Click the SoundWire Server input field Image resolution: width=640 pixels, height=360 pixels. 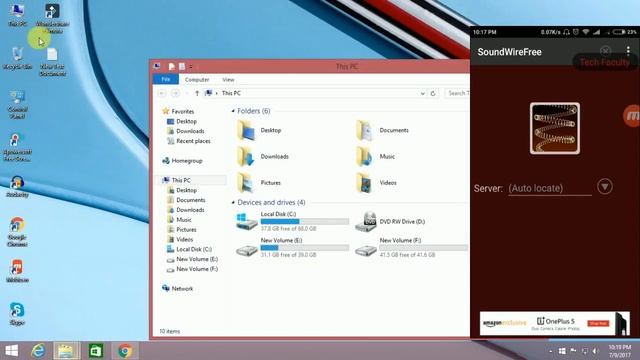550,189
